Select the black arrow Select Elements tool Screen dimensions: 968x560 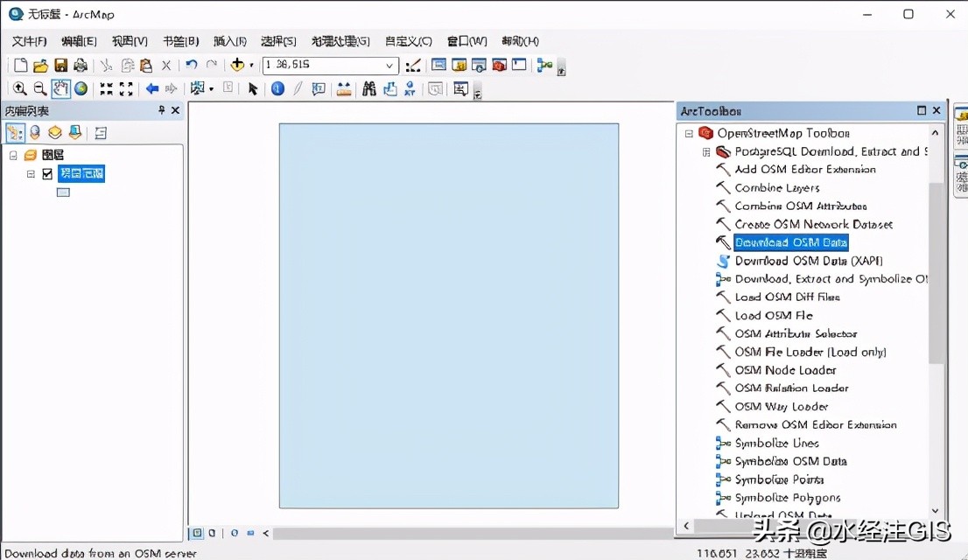[x=252, y=89]
